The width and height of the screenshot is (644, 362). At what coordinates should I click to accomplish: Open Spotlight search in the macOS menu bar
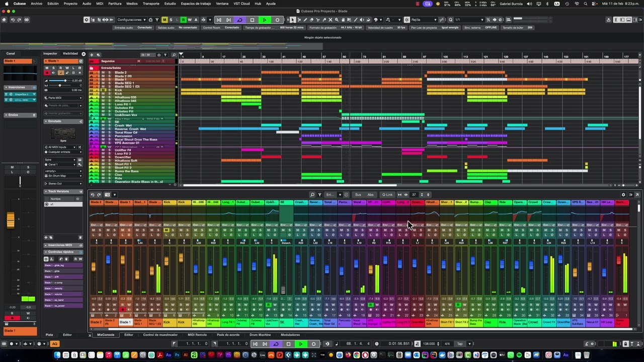(x=585, y=4)
